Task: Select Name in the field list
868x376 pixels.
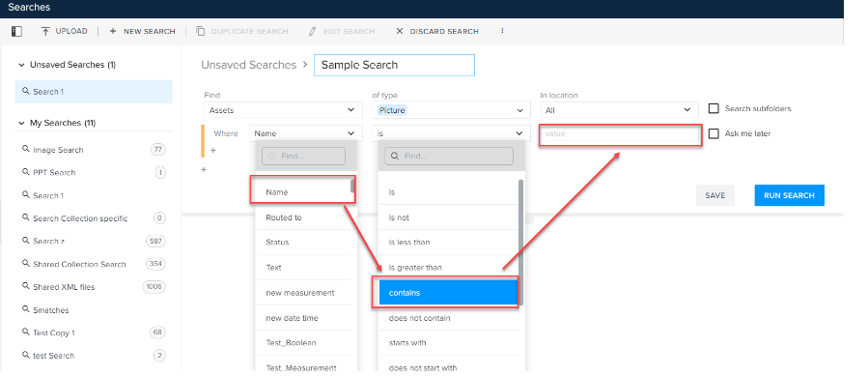Action: click(x=303, y=192)
